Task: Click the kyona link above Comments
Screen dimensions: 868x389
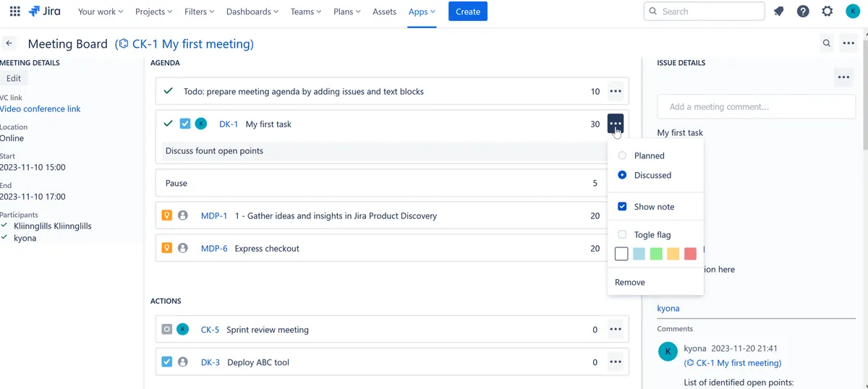Action: (668, 308)
